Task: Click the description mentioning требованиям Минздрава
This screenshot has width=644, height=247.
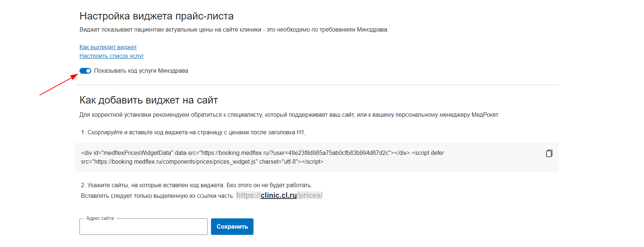Action: click(x=234, y=29)
